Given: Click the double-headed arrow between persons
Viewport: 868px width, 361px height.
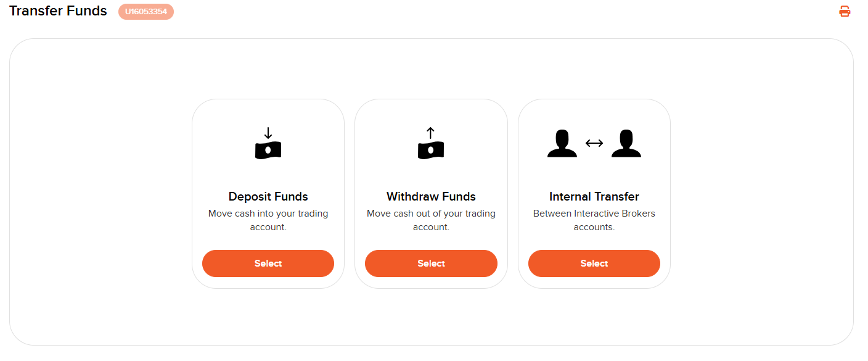Looking at the screenshot, I should pos(594,143).
